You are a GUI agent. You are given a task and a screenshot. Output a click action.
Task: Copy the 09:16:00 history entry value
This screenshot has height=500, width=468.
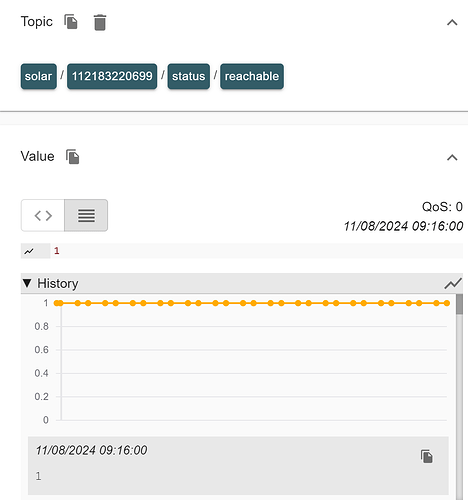coord(426,456)
